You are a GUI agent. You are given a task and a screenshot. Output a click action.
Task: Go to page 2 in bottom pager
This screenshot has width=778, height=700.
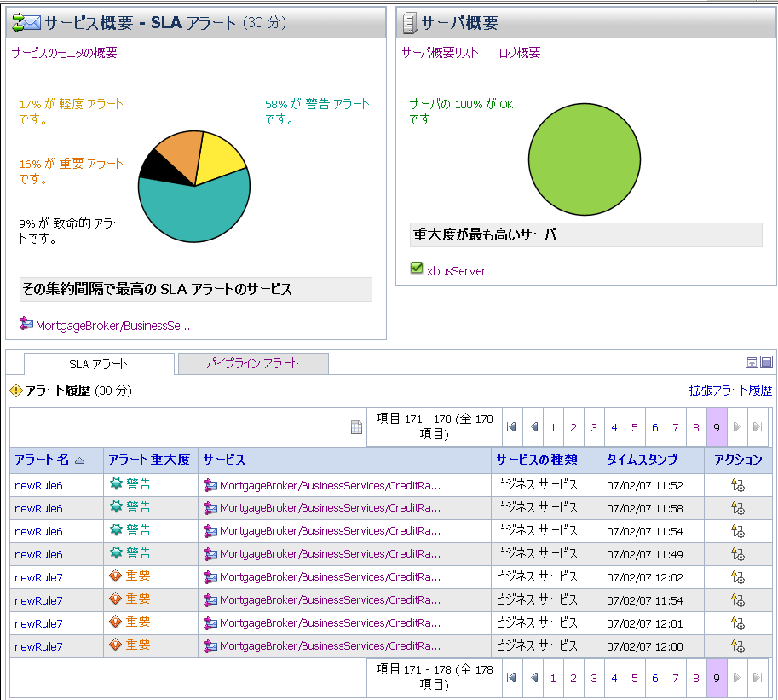coord(573,678)
